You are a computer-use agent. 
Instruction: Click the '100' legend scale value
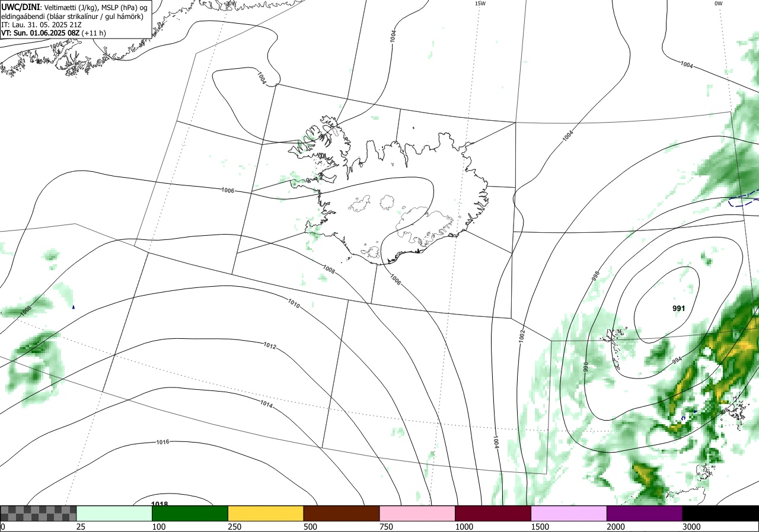pyautogui.click(x=158, y=527)
